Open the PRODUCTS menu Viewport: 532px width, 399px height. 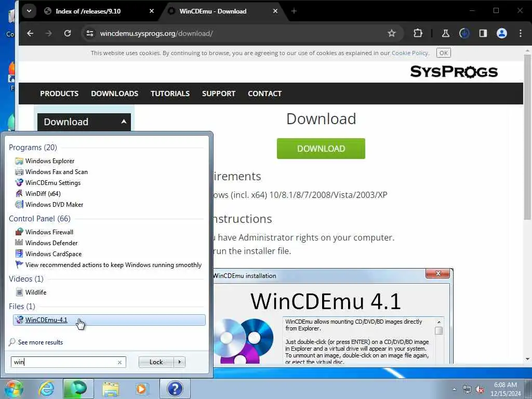59,94
